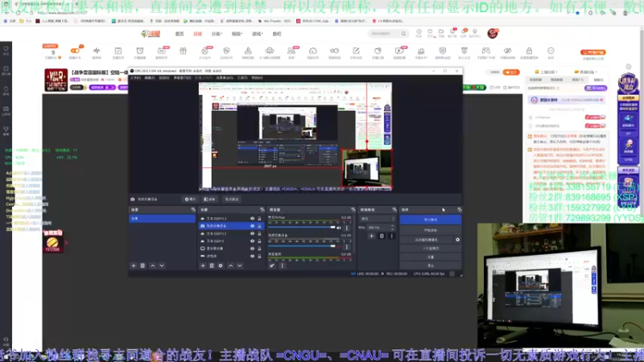Move selected source down in Sources dock
This screenshot has height=362, width=644.
[239, 265]
